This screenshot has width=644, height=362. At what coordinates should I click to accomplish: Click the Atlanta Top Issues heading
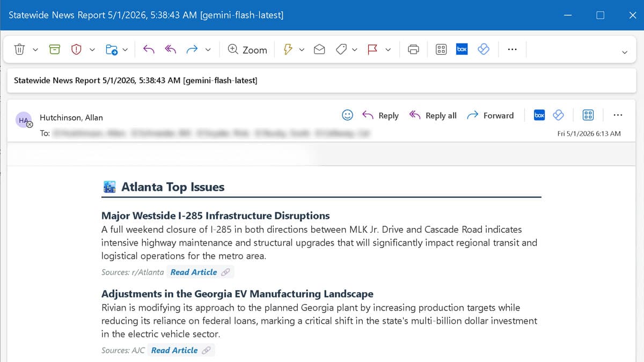pyautogui.click(x=173, y=187)
